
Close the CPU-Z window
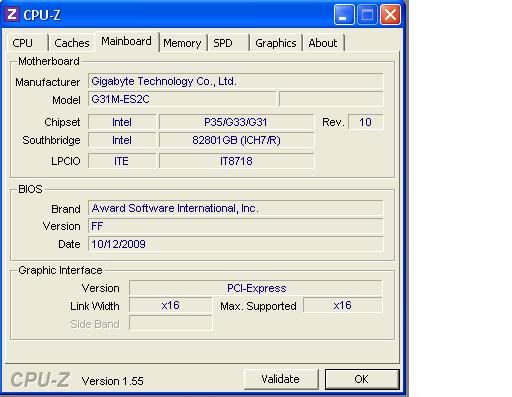390,15
